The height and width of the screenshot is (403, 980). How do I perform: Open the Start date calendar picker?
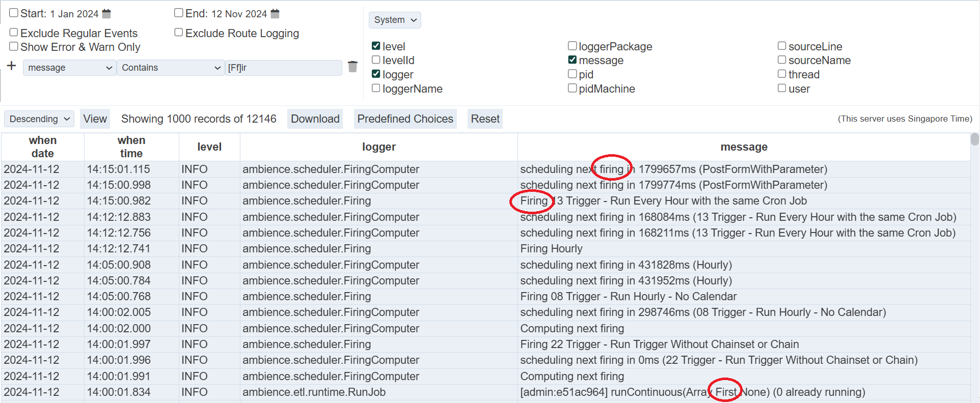click(x=106, y=14)
